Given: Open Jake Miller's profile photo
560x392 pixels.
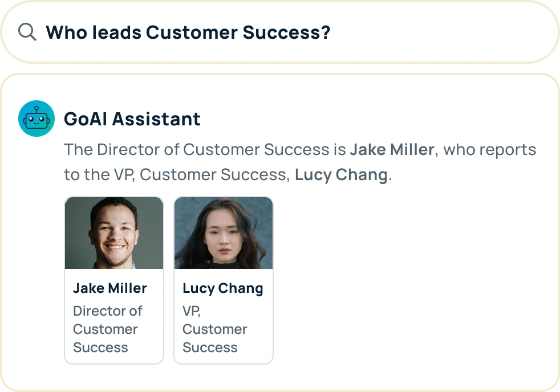Looking at the screenshot, I should [x=114, y=233].
